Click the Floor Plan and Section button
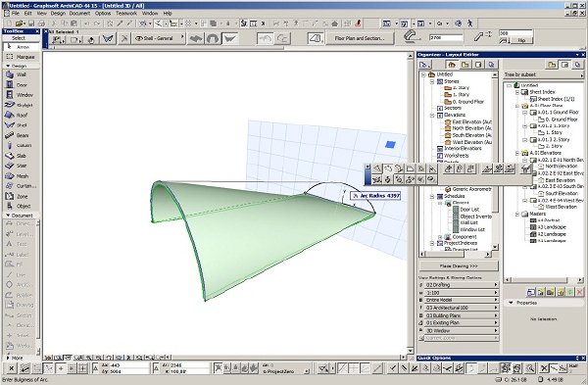 pos(360,38)
